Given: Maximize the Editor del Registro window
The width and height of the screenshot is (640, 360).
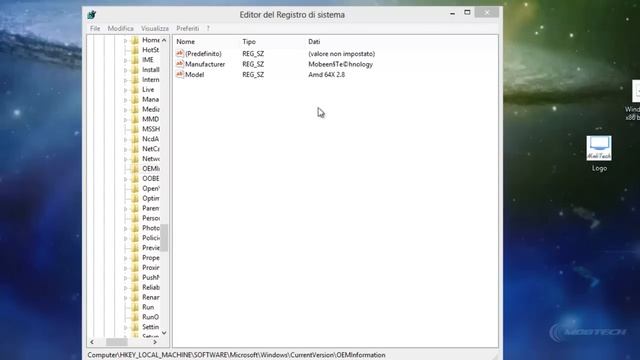Looking at the screenshot, I should [x=467, y=13].
